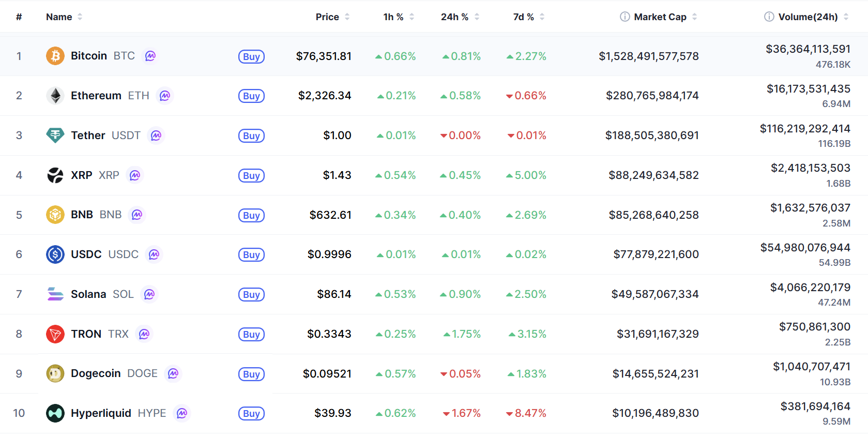Open the purple badge icon beside SOL
The height and width of the screenshot is (436, 868).
[149, 294]
